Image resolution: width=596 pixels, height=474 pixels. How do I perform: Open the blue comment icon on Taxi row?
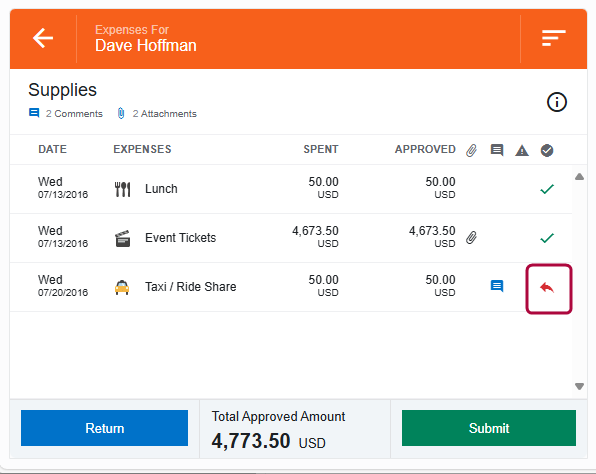[497, 286]
